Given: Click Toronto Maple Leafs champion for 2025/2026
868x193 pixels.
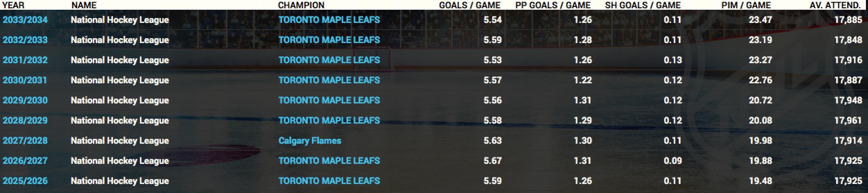Looking at the screenshot, I should 329,181.
